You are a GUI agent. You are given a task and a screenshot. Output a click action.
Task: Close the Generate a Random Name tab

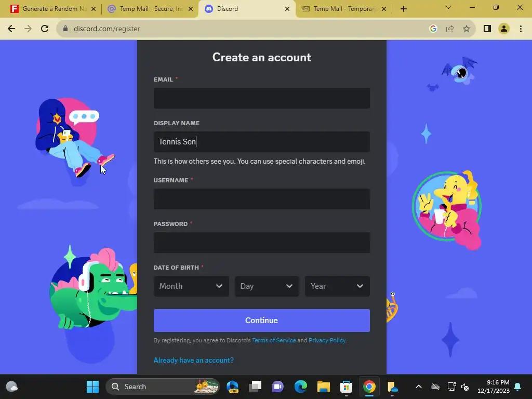[x=94, y=9]
